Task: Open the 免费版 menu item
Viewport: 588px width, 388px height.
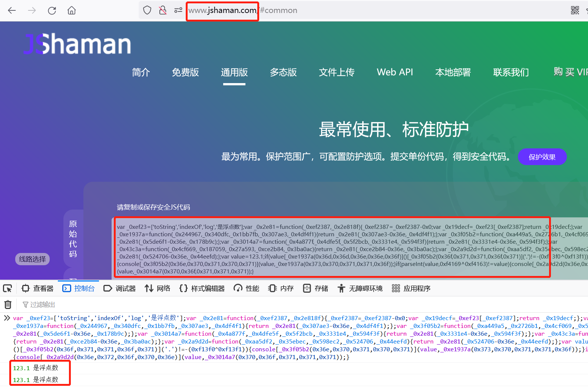Action: pos(185,72)
